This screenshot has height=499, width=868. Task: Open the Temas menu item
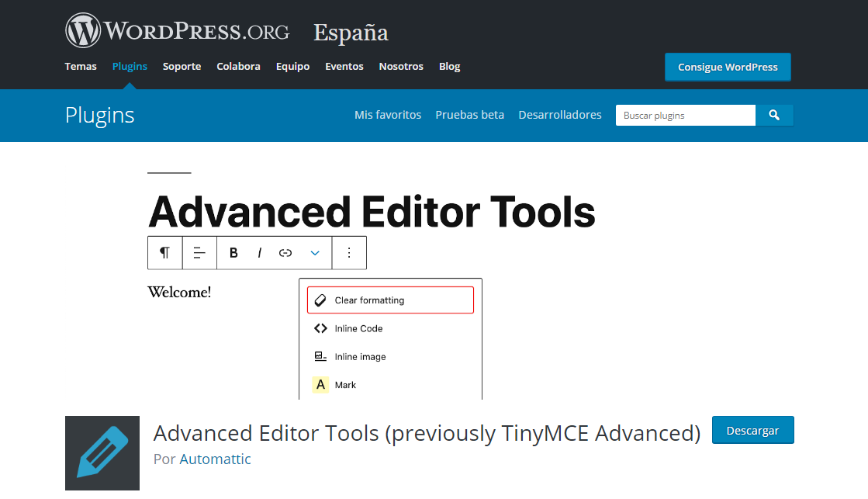[81, 67]
